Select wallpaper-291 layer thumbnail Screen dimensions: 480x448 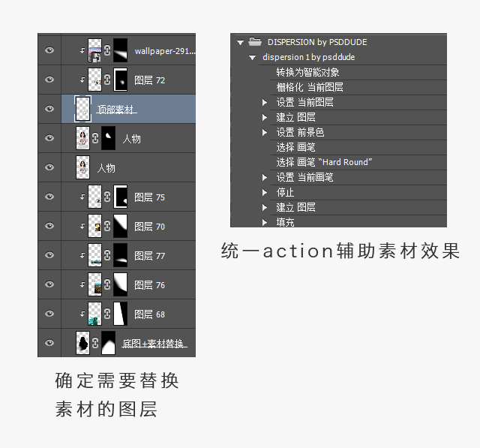(x=94, y=50)
